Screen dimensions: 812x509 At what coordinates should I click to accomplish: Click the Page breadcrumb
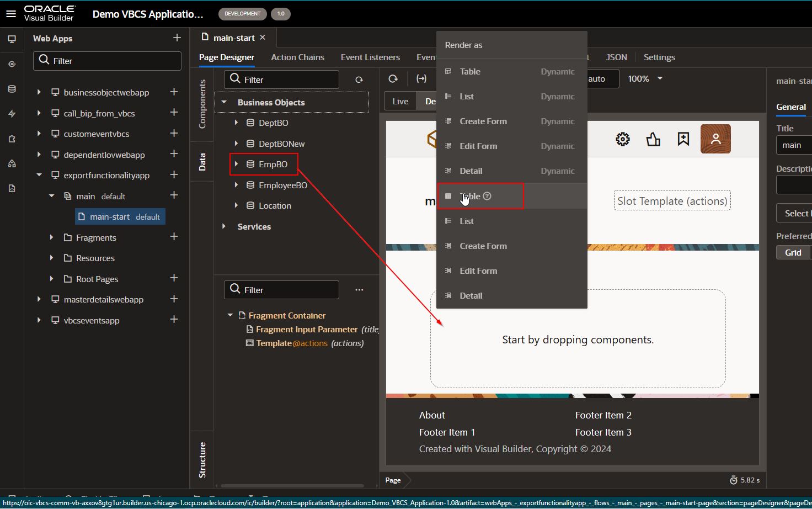pyautogui.click(x=393, y=480)
